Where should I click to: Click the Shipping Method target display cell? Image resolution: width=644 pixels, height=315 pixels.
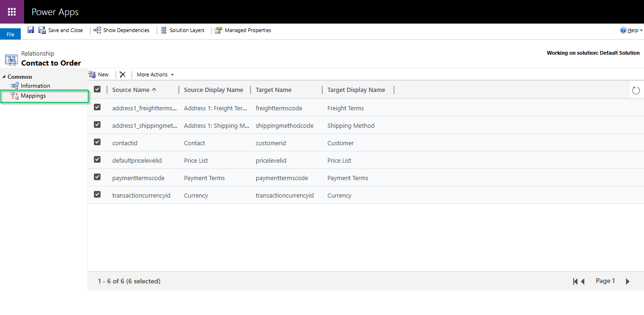click(x=351, y=125)
